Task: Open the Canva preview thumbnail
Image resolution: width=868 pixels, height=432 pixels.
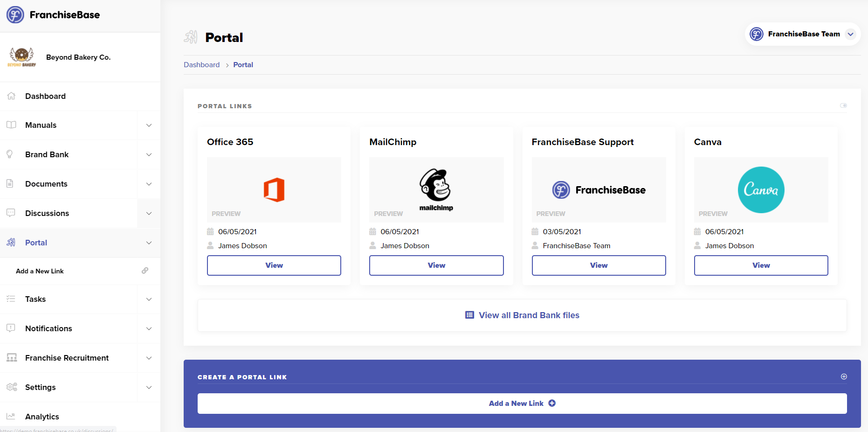Action: pyautogui.click(x=761, y=190)
